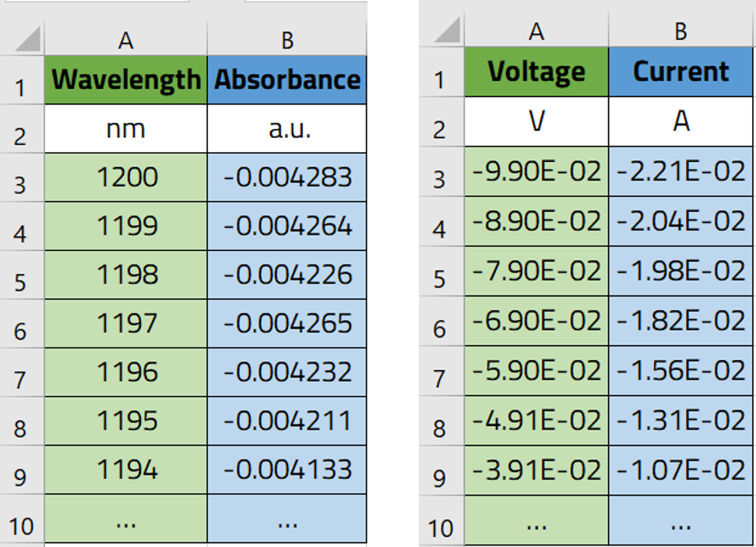Select column header B in the right spreadsheet
Image resolution: width=756 pixels, height=547 pixels.
pos(680,34)
